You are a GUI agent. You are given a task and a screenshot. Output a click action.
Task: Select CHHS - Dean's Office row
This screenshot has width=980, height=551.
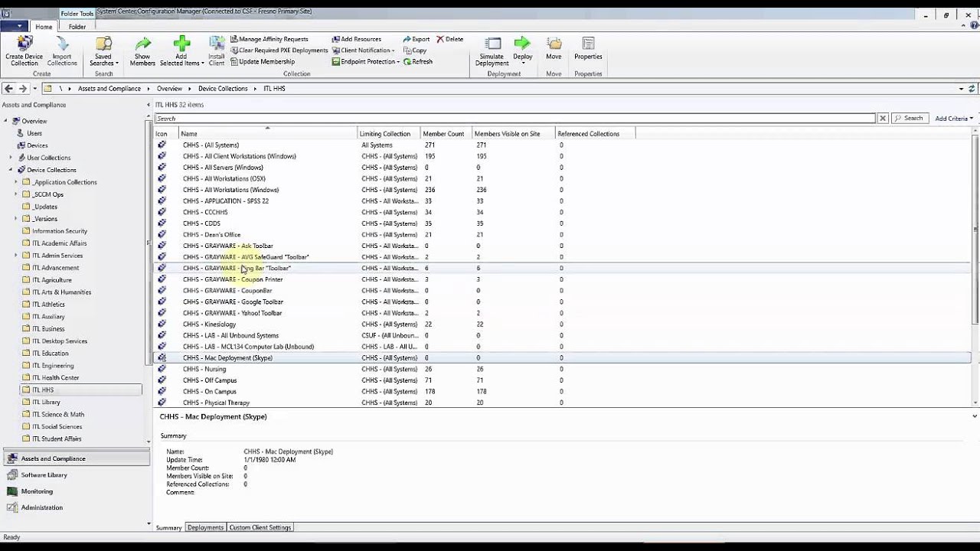pos(563,235)
